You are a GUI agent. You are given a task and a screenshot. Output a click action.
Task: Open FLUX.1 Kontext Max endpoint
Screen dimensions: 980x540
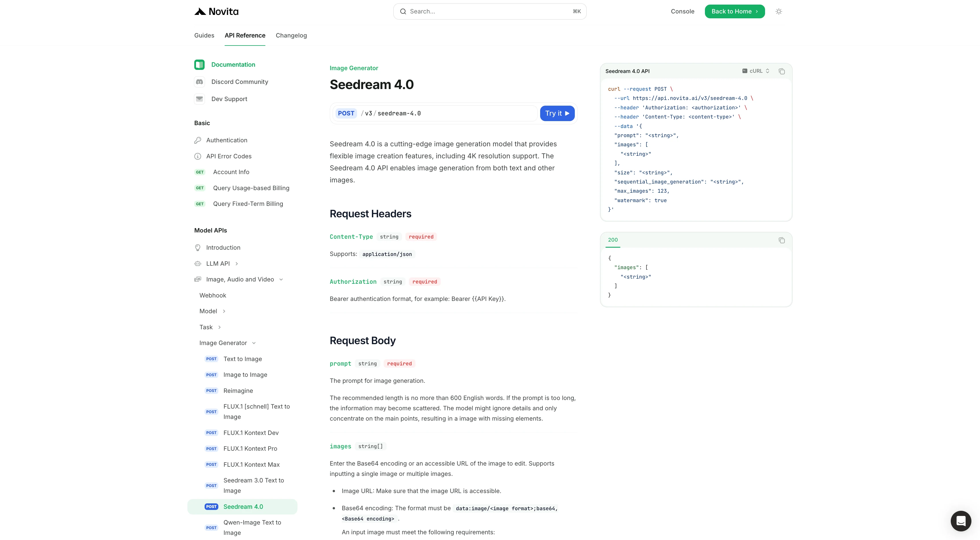(251, 464)
